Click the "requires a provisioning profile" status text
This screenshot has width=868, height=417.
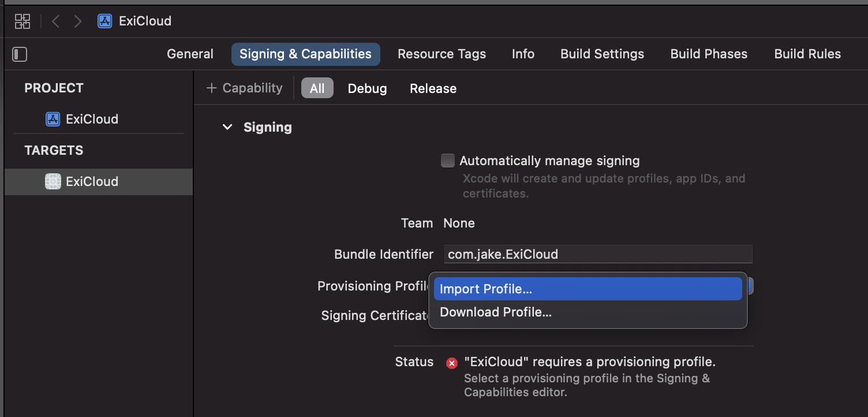pyautogui.click(x=590, y=362)
